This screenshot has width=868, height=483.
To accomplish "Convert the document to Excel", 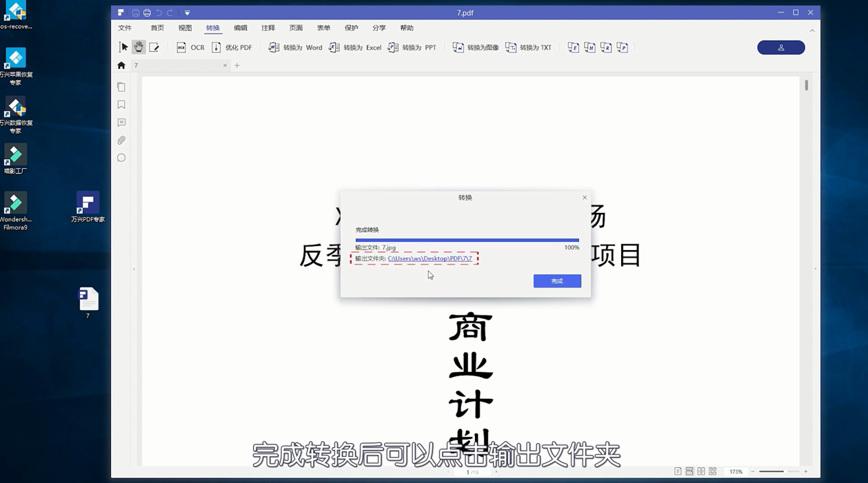I will pyautogui.click(x=356, y=47).
